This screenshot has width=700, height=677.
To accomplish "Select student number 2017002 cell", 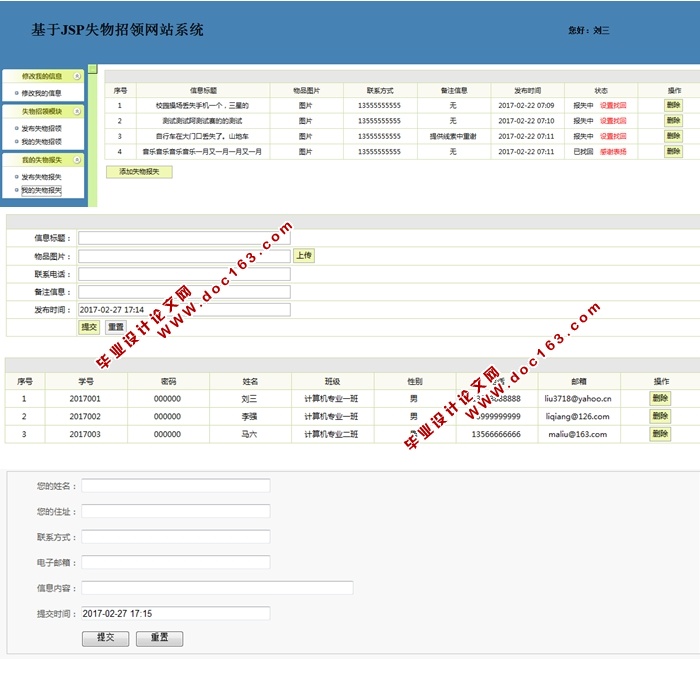I will point(85,417).
